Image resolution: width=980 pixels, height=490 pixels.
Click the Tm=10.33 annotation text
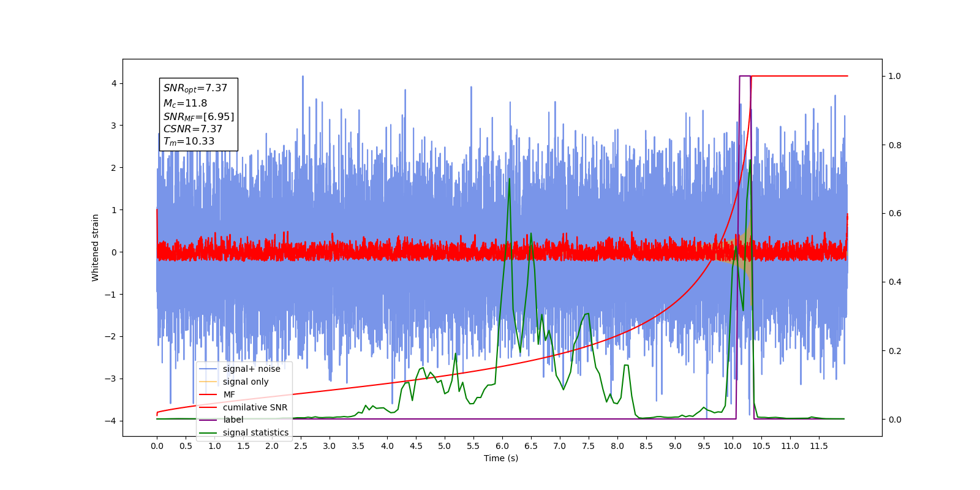tap(189, 141)
